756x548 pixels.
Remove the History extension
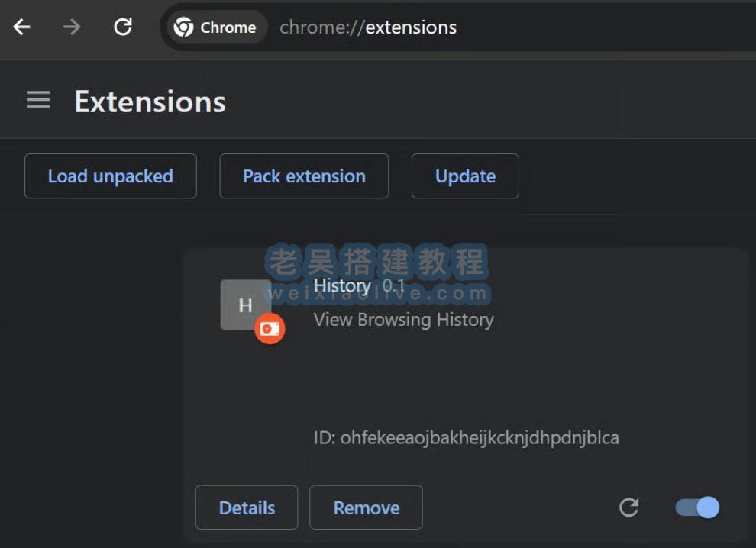(366, 508)
